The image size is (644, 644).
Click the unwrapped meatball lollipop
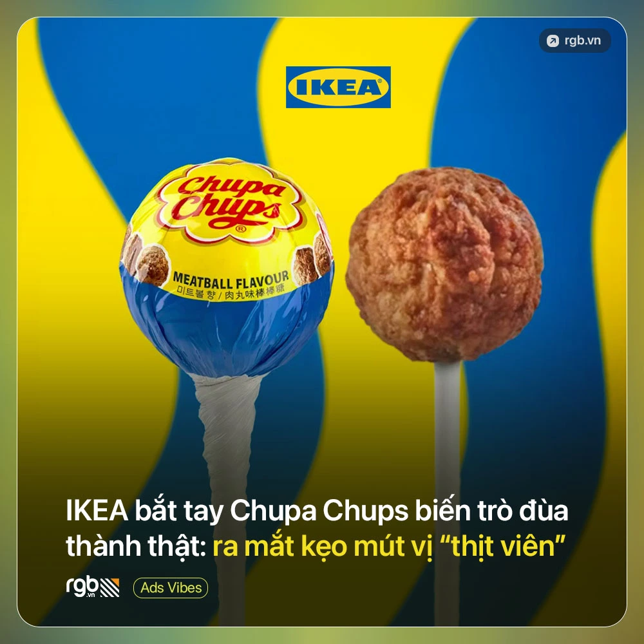click(x=445, y=264)
